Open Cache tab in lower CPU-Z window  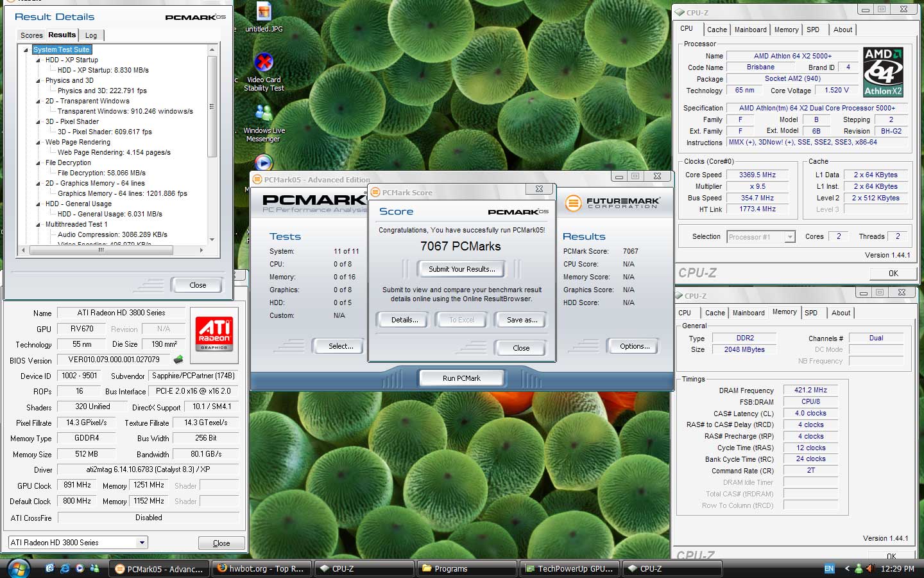point(715,313)
